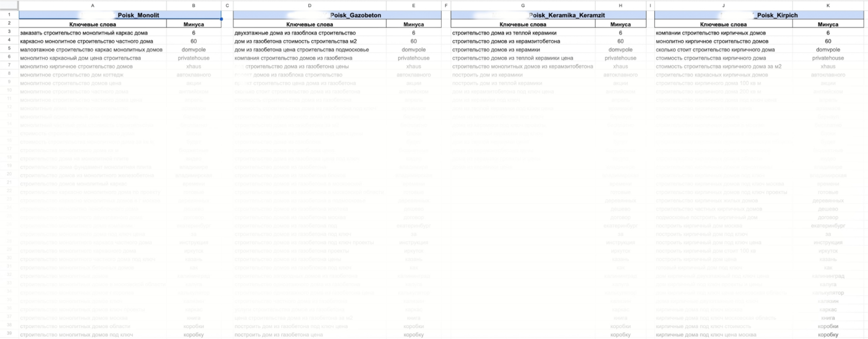
Task: Select cell 'дом из газобетона цена строительства подмосковье'
Action: (309, 50)
